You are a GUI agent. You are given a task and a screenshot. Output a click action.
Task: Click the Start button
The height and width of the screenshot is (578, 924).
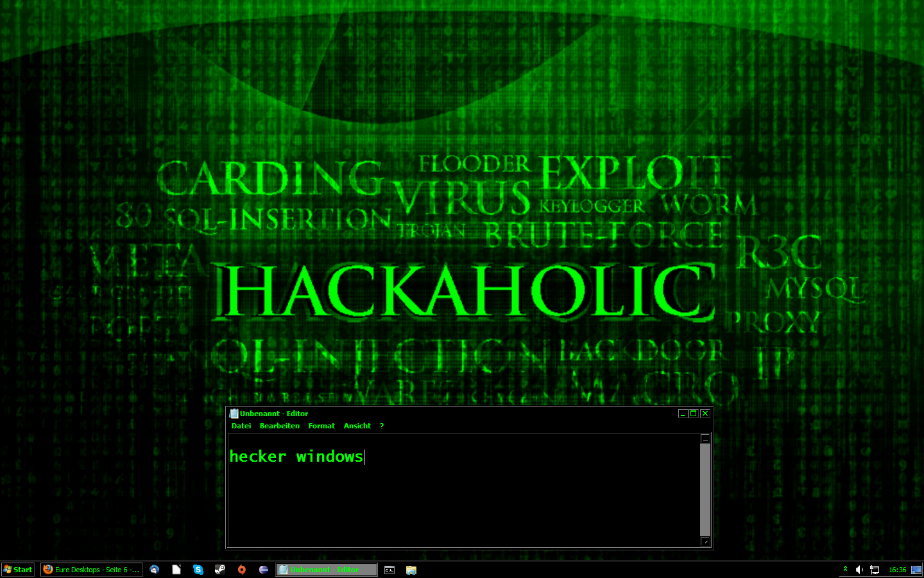(18, 570)
